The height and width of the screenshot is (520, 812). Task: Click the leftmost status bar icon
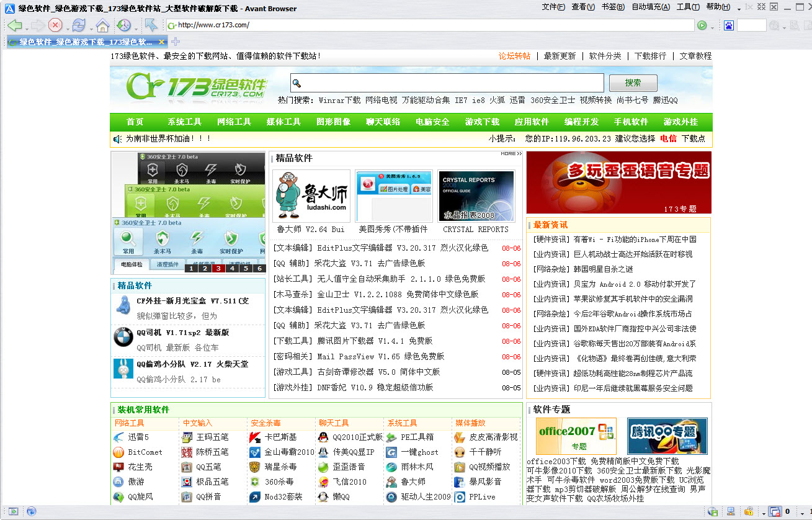click(x=12, y=511)
